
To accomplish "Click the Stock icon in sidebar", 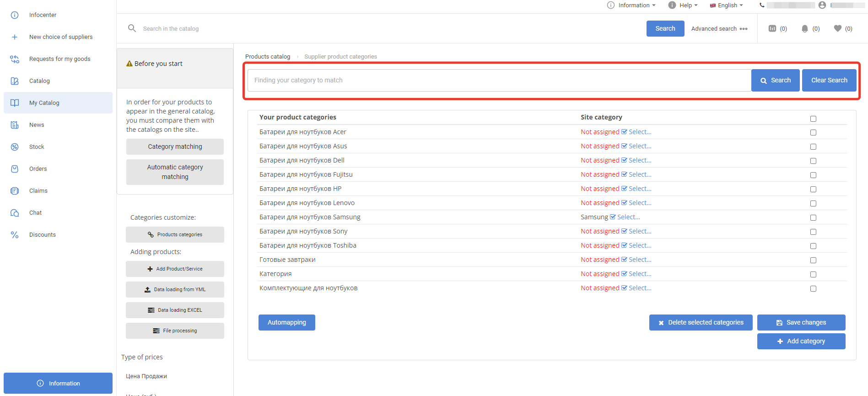I will 15,147.
